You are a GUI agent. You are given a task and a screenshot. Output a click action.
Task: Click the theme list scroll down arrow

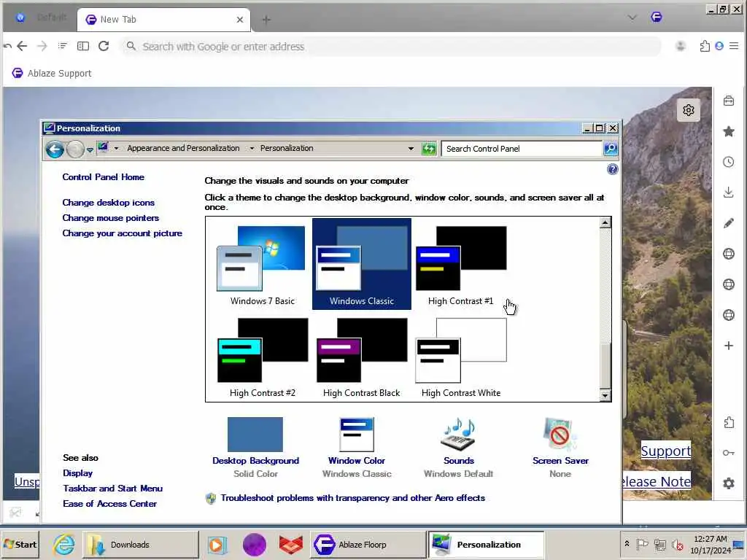point(605,395)
